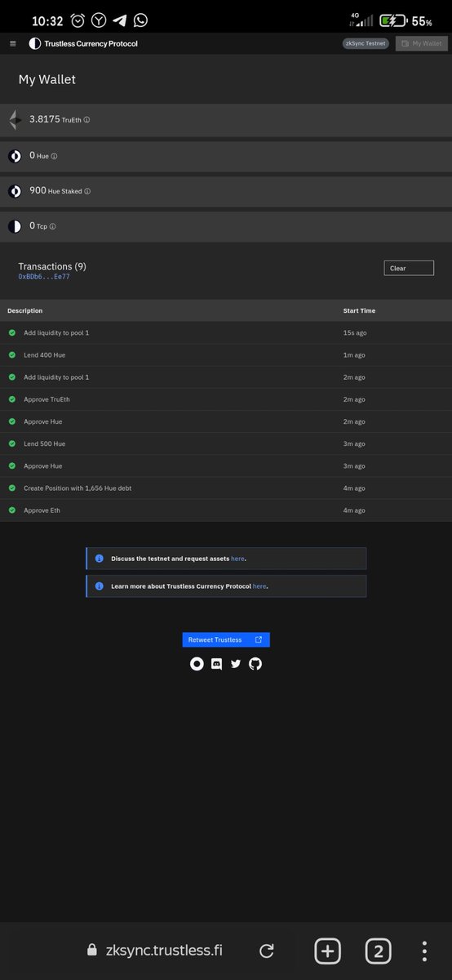
Task: Click the Start Time column header
Action: click(x=359, y=310)
